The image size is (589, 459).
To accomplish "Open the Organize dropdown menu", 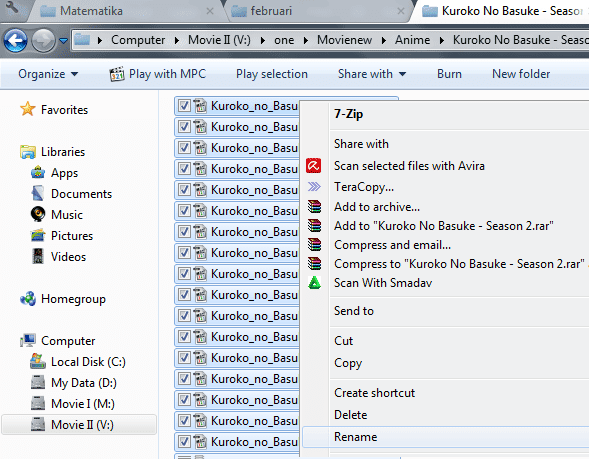I will tap(48, 74).
